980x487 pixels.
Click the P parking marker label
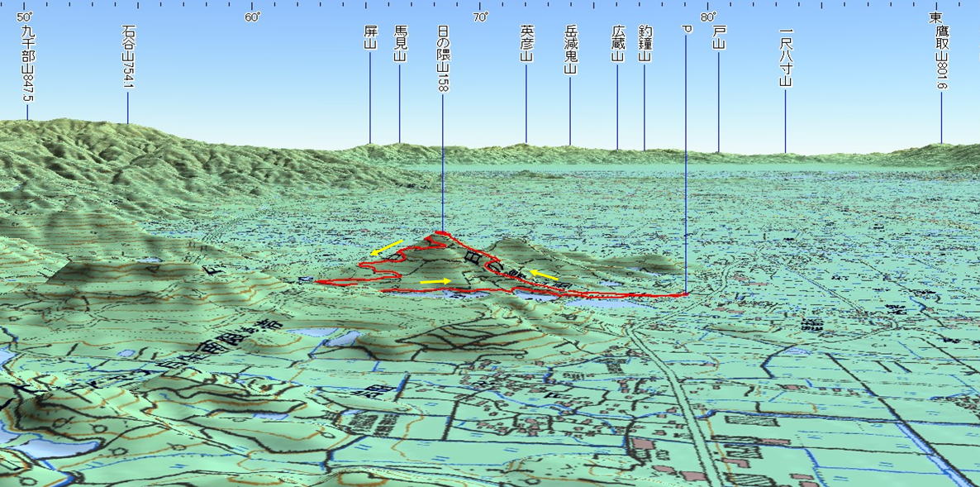point(686,29)
